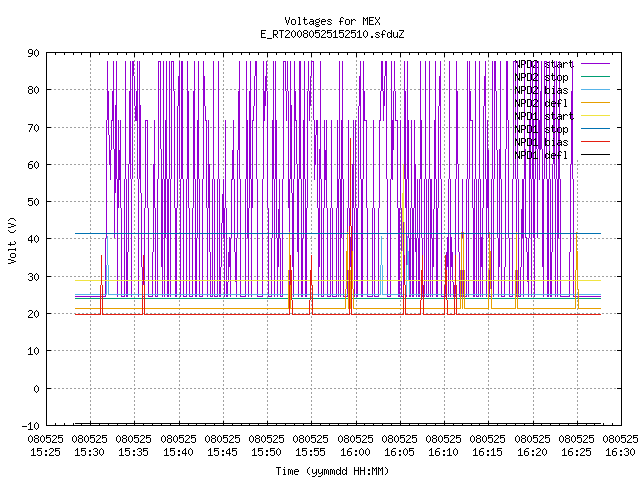640x480 pixels.
Task: Select the "NPD1 bias" legend entry
Action: click(541, 142)
